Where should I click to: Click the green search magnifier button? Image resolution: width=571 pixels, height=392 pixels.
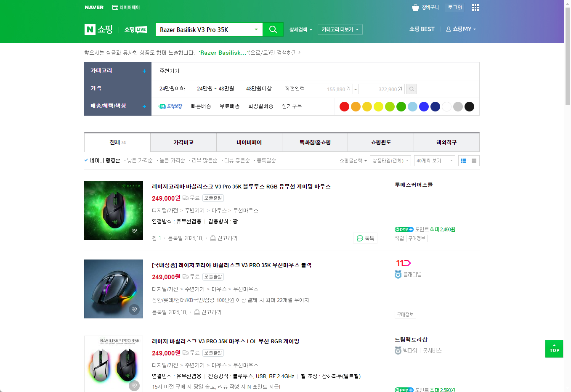(x=273, y=29)
